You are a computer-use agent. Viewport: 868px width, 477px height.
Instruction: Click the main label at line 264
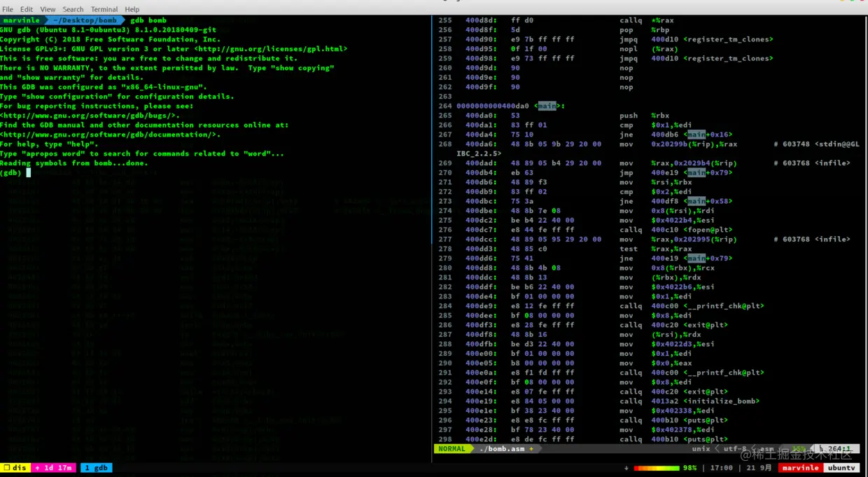pyautogui.click(x=547, y=106)
